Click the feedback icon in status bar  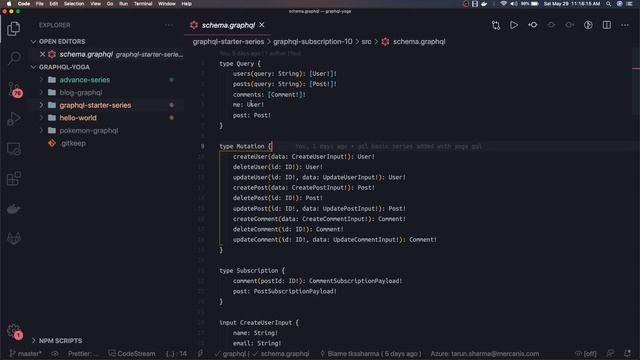[610, 353]
